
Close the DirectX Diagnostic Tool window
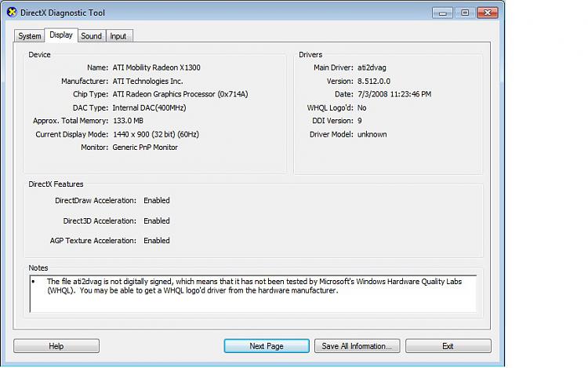tap(488, 13)
